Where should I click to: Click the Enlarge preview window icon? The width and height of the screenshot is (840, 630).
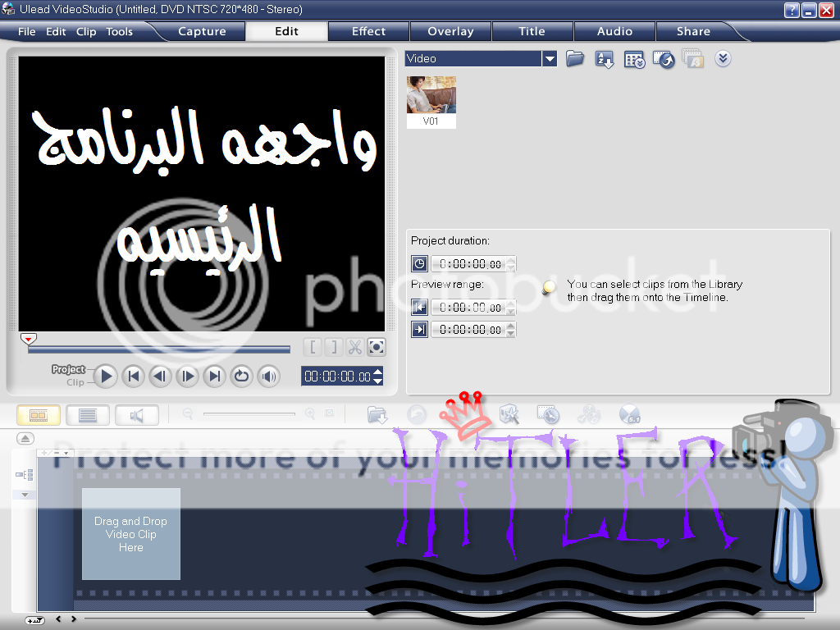[x=376, y=347]
